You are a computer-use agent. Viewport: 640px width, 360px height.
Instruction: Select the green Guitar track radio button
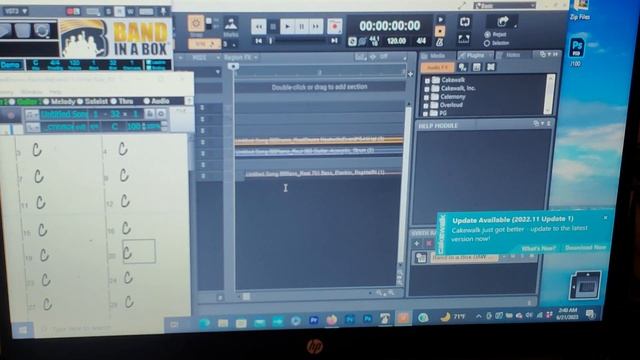tap(12, 102)
